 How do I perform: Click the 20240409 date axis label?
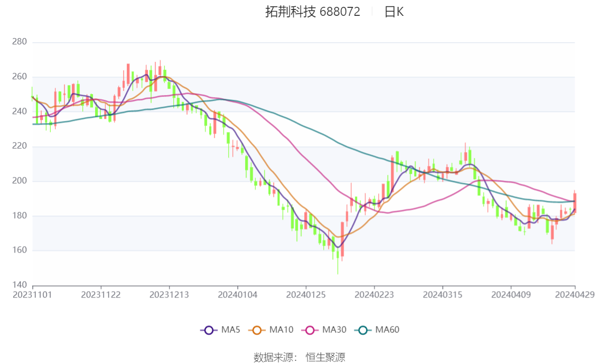(511, 295)
